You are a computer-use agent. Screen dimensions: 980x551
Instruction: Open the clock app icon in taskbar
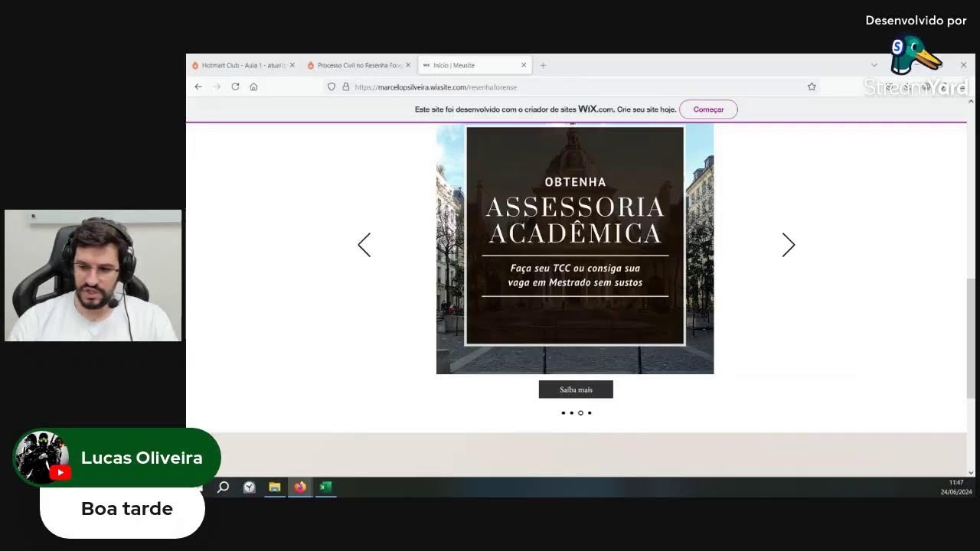[249, 487]
